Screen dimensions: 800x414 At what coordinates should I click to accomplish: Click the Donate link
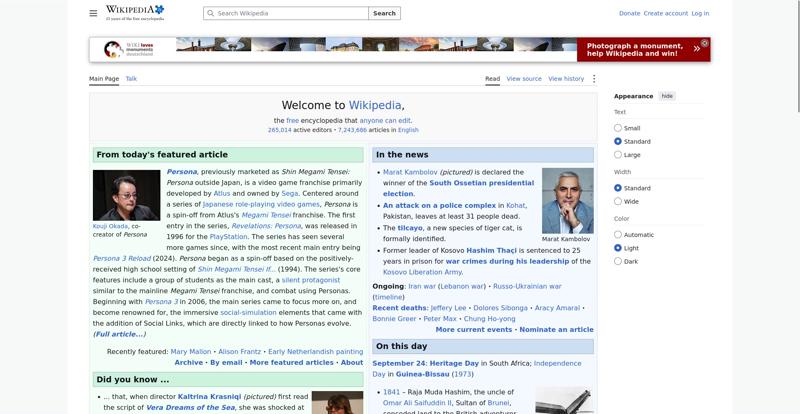630,13
